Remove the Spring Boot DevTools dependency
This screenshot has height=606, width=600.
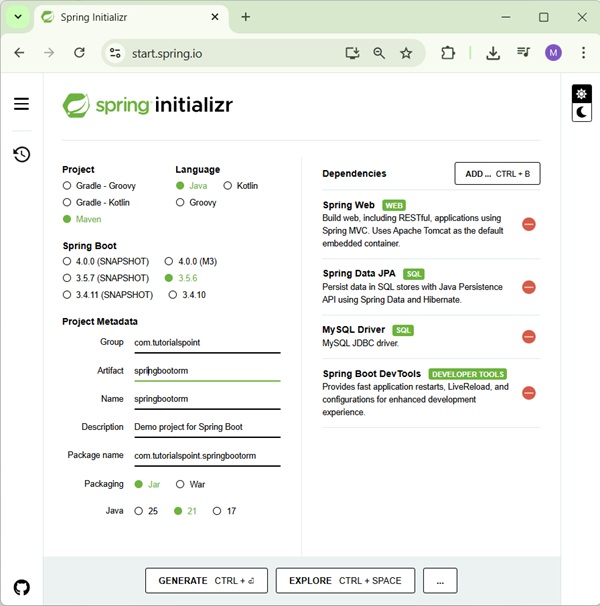tap(529, 393)
